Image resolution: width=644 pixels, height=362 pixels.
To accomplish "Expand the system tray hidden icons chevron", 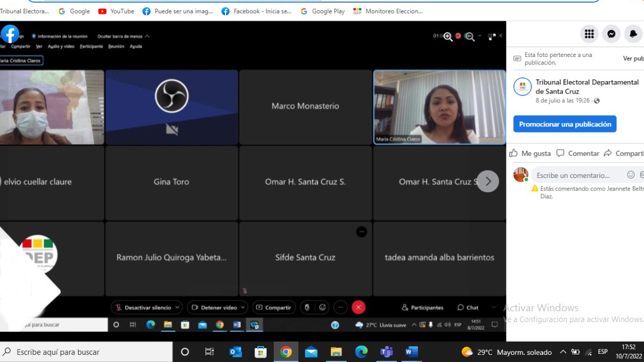I will click(562, 352).
